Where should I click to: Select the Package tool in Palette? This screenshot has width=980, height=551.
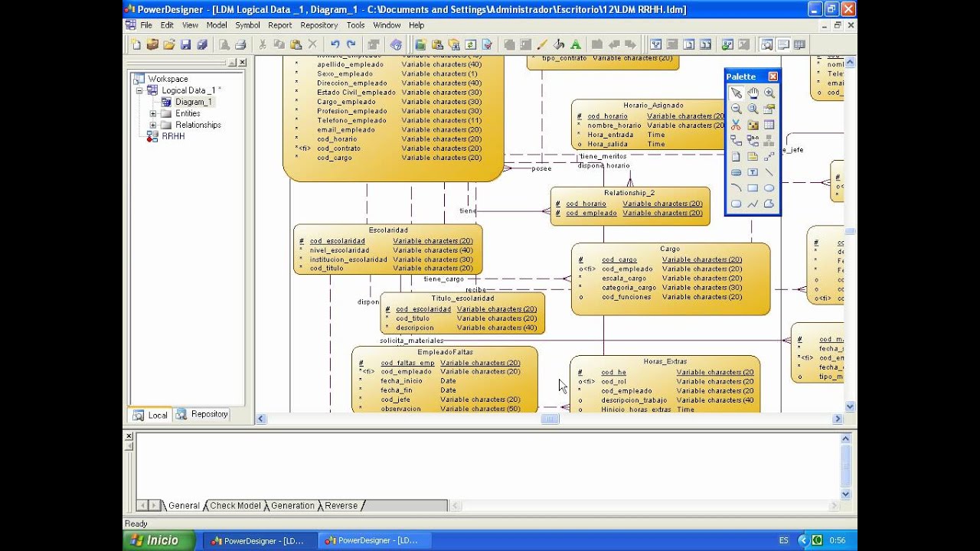[753, 125]
